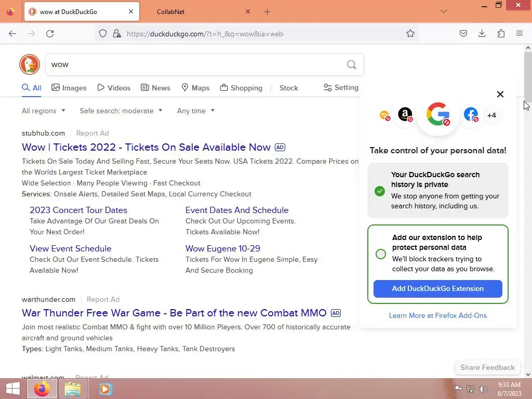Click the padlock site info icon

click(117, 34)
